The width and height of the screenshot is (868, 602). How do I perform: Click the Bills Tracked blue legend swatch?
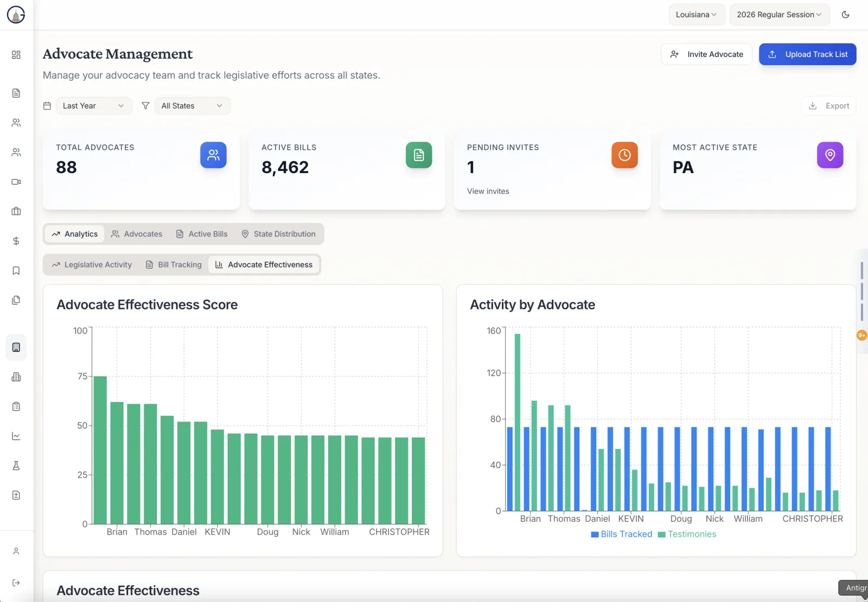coord(595,535)
